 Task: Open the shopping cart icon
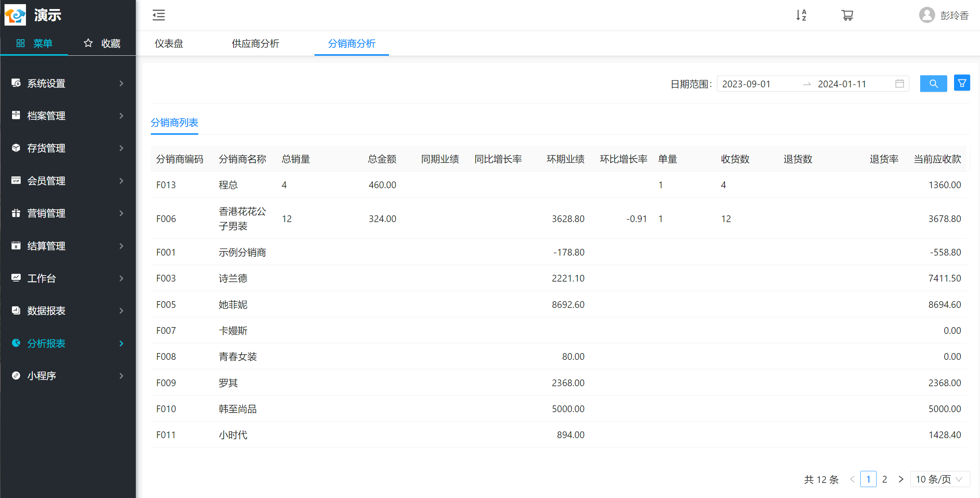point(847,15)
